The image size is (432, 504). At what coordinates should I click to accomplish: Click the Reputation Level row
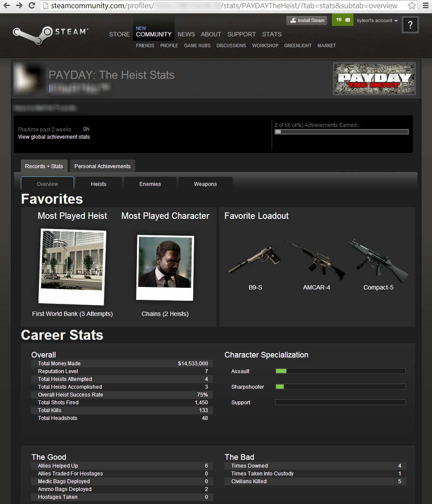[x=122, y=371]
